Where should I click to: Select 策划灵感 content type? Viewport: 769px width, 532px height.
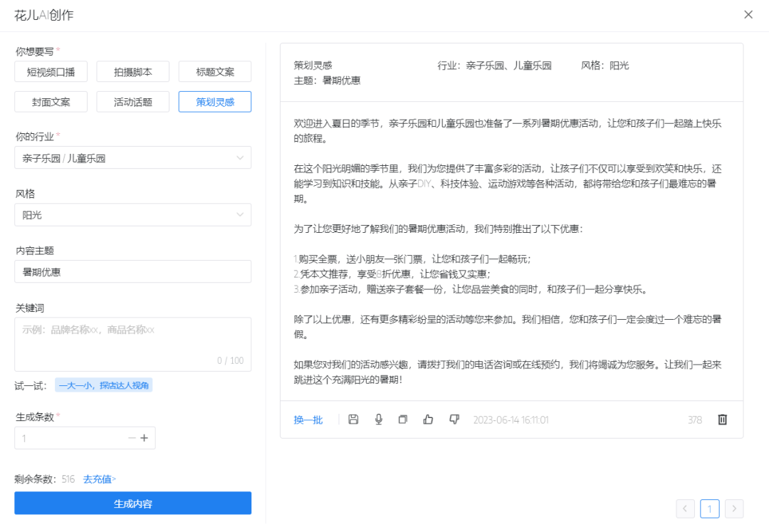pyautogui.click(x=215, y=102)
